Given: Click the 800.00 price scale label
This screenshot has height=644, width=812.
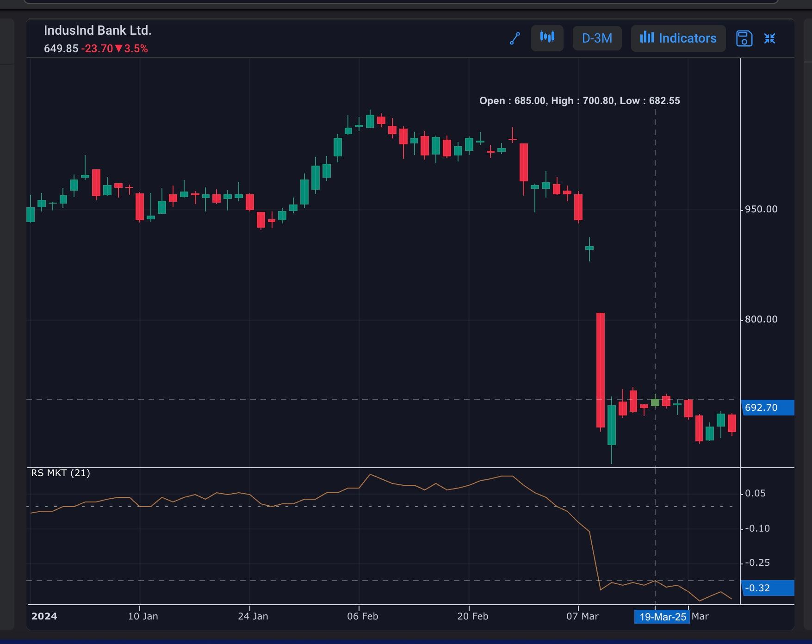Looking at the screenshot, I should pos(761,319).
